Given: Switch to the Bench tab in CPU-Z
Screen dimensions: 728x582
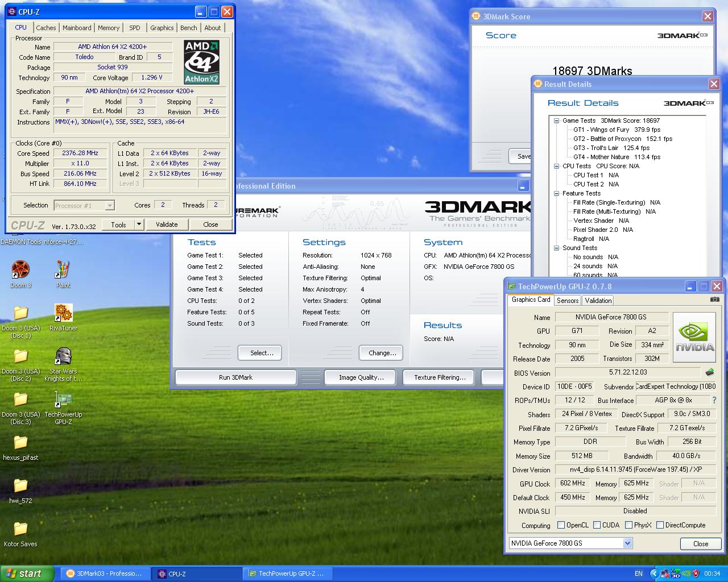Looking at the screenshot, I should coord(189,28).
